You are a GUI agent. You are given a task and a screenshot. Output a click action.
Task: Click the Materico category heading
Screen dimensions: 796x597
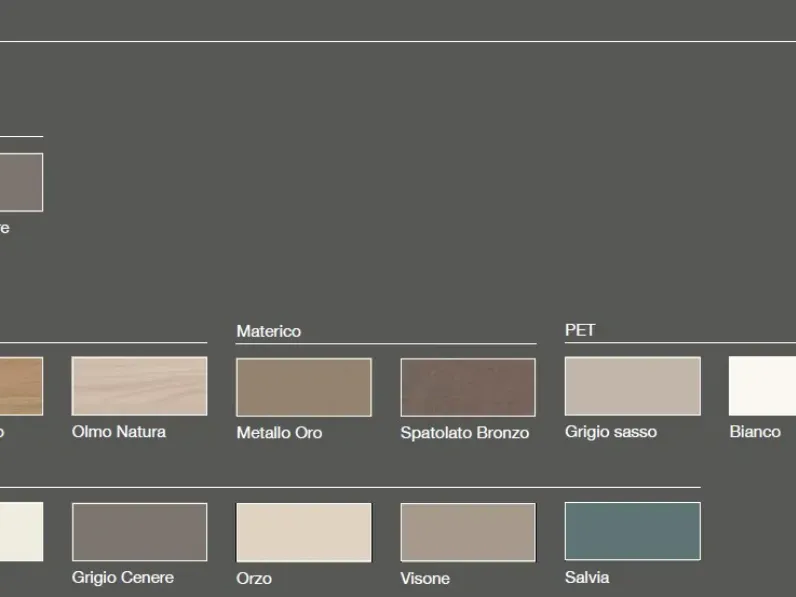269,331
